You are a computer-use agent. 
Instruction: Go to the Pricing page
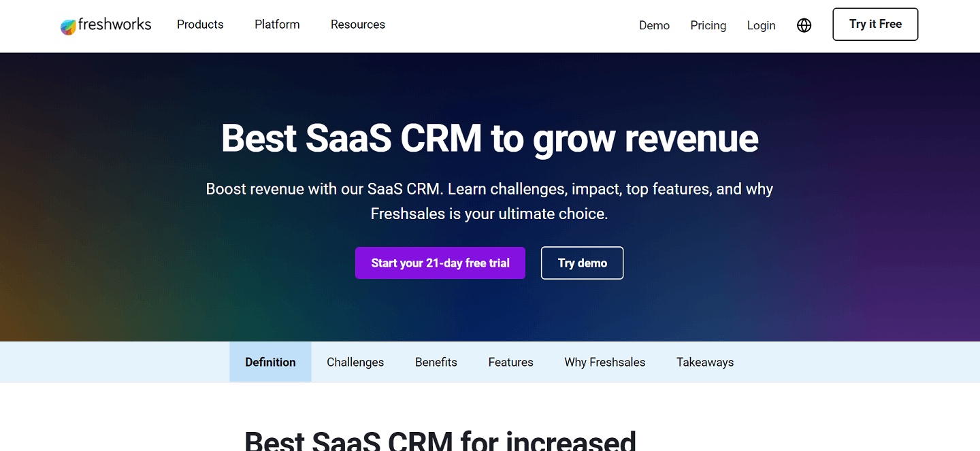[708, 25]
